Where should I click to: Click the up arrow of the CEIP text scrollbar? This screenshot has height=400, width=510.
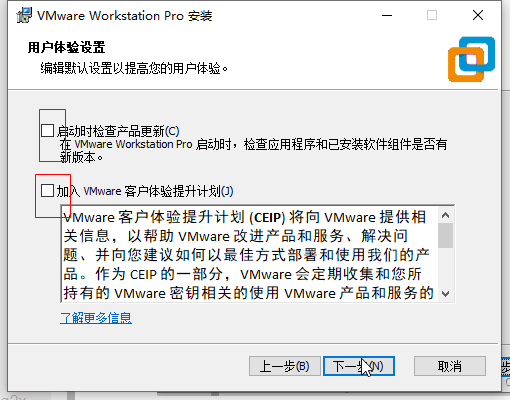click(x=446, y=215)
